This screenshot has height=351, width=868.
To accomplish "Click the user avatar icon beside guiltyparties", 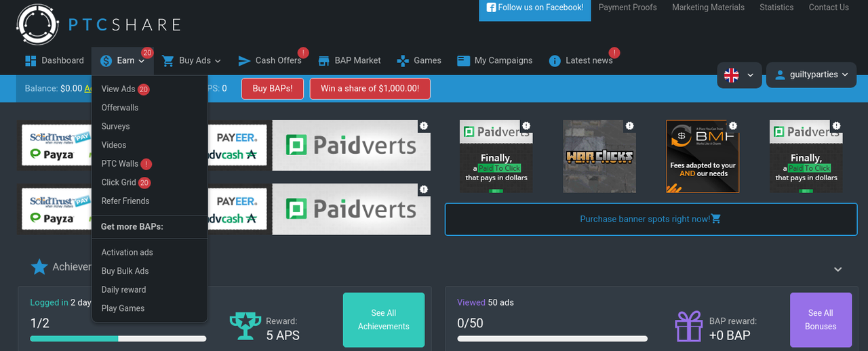I will point(780,75).
